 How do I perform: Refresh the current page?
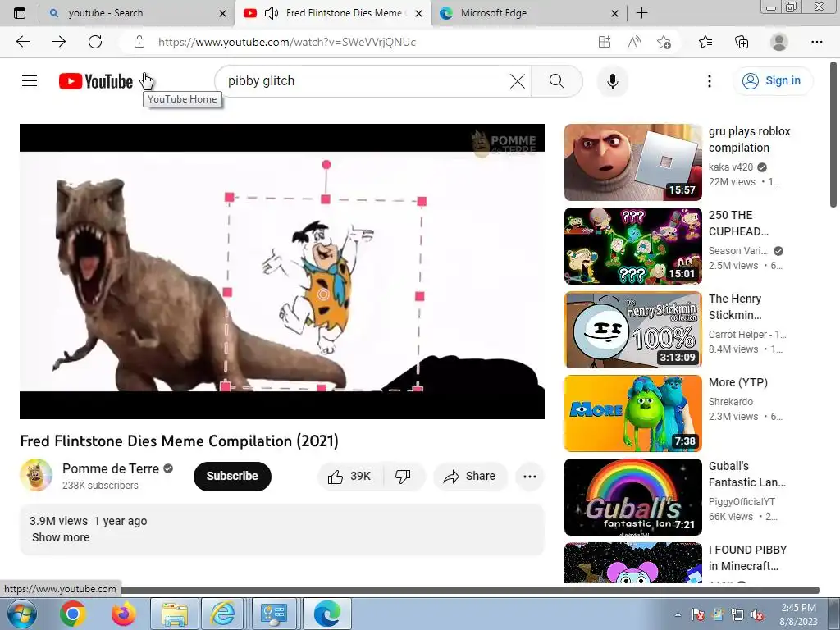[95, 42]
